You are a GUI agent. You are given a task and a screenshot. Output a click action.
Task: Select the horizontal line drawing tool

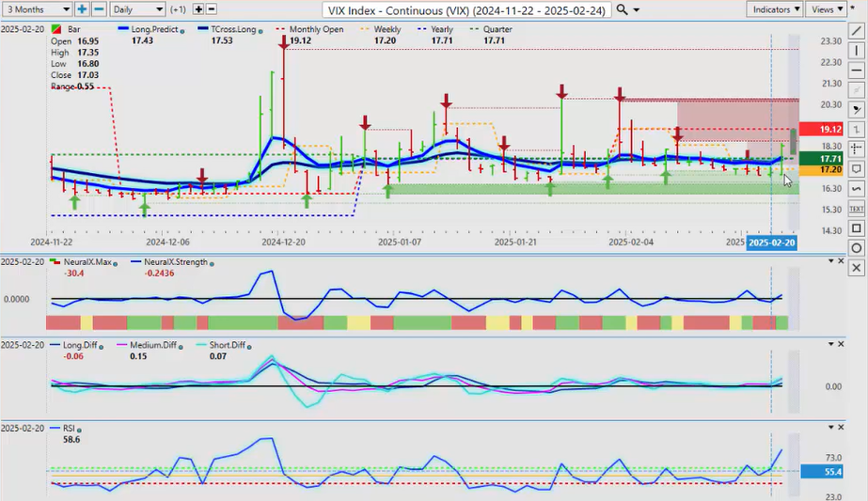[857, 70]
